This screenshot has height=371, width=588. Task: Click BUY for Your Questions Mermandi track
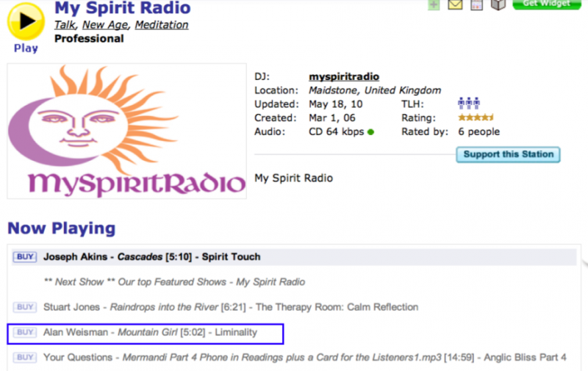point(25,357)
